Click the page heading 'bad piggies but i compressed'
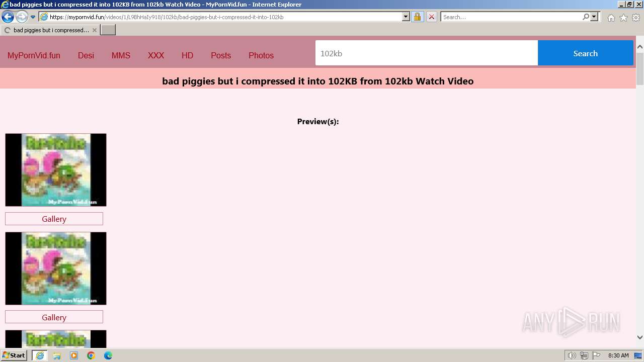The image size is (644, 362). (x=318, y=81)
